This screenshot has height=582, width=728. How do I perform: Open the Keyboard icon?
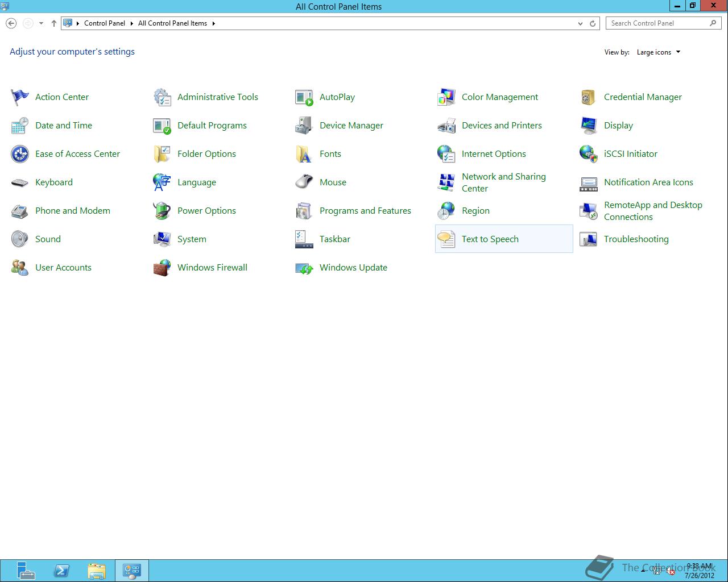[x=20, y=182]
